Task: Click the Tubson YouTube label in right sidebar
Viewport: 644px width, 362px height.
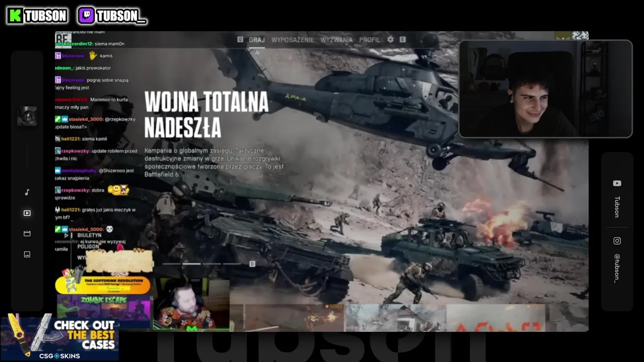Action: pos(617,207)
